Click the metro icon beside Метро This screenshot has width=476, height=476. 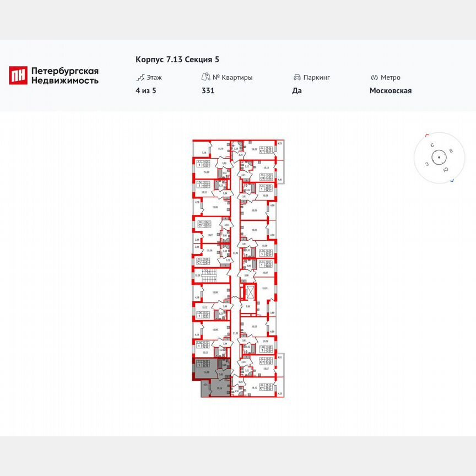click(x=374, y=78)
